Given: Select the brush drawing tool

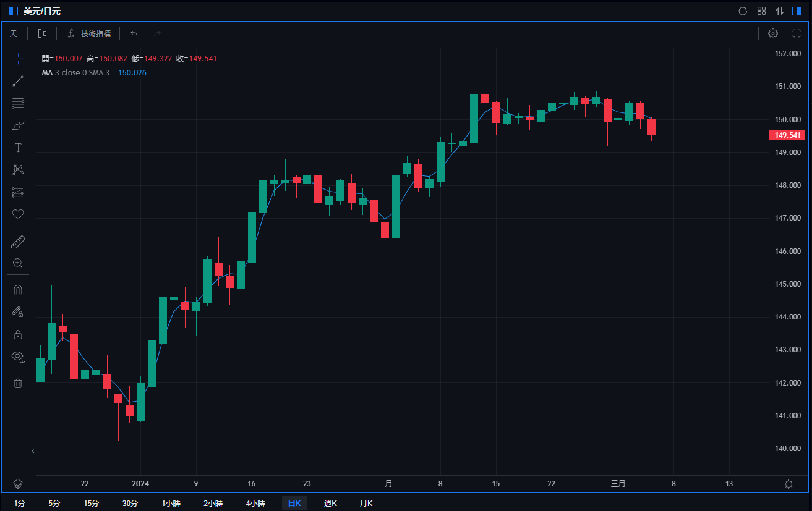Looking at the screenshot, I should (x=18, y=125).
